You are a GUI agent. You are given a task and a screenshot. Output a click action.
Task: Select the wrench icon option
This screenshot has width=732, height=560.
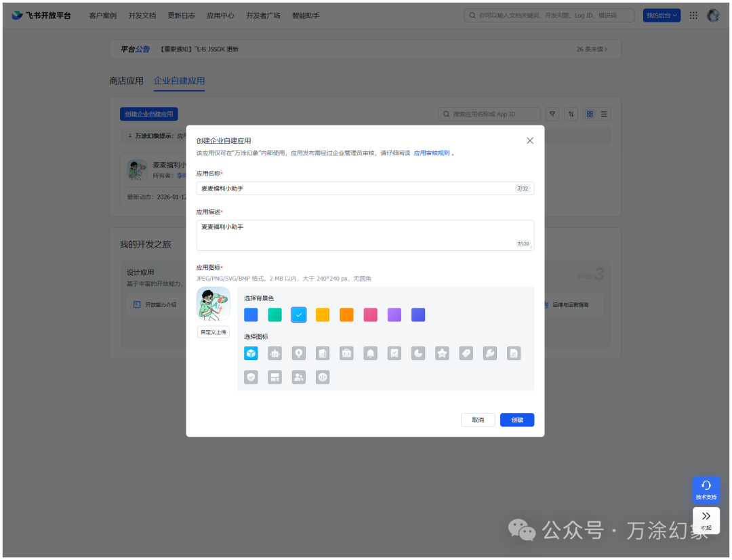tap(489, 353)
